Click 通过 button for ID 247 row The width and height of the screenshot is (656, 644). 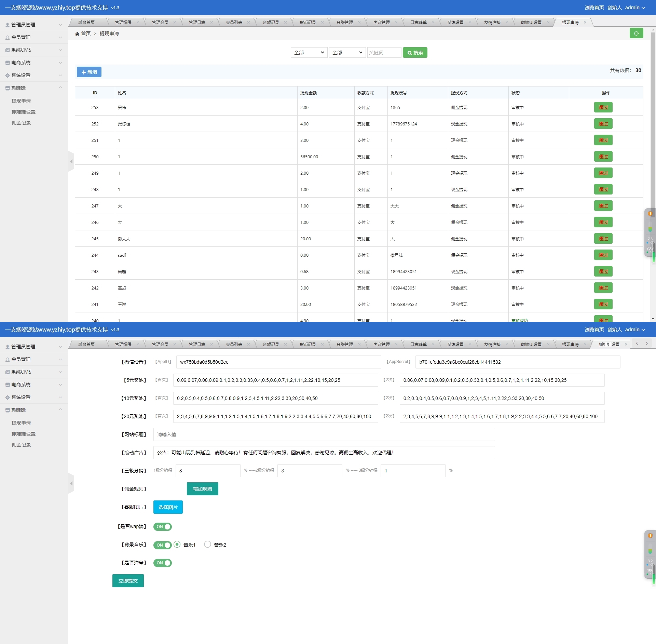coord(603,206)
